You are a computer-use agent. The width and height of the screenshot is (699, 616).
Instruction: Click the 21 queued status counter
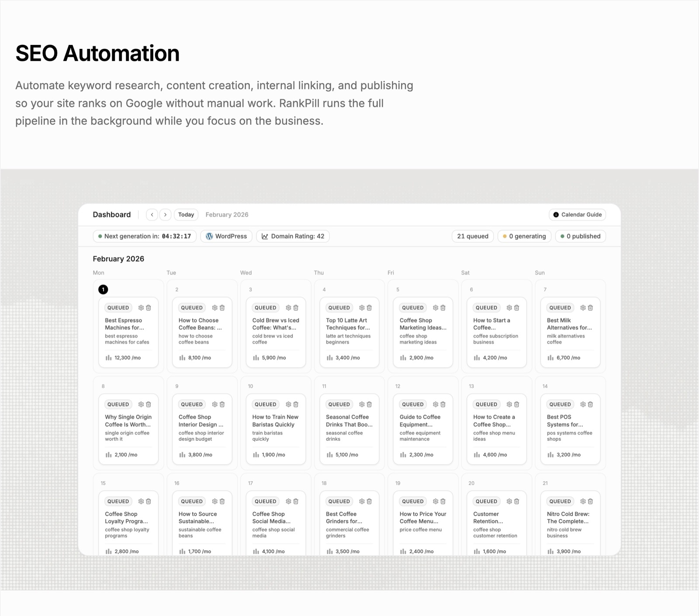click(473, 236)
